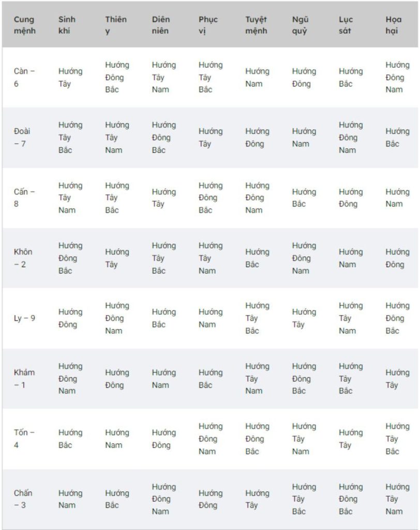Screen dimensions: 420x530
Task: Click the 'Đoài – 7' row label
Action: (22, 137)
